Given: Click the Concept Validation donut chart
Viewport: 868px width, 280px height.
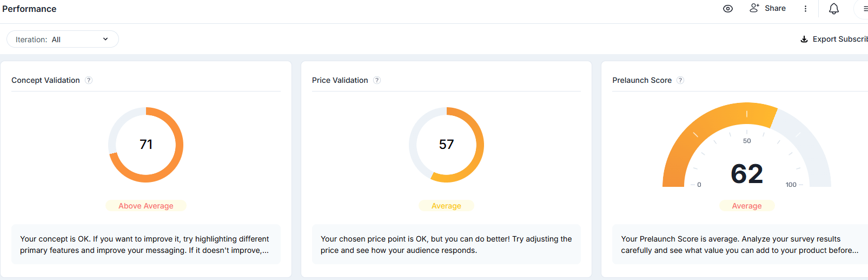Looking at the screenshot, I should coord(146,145).
